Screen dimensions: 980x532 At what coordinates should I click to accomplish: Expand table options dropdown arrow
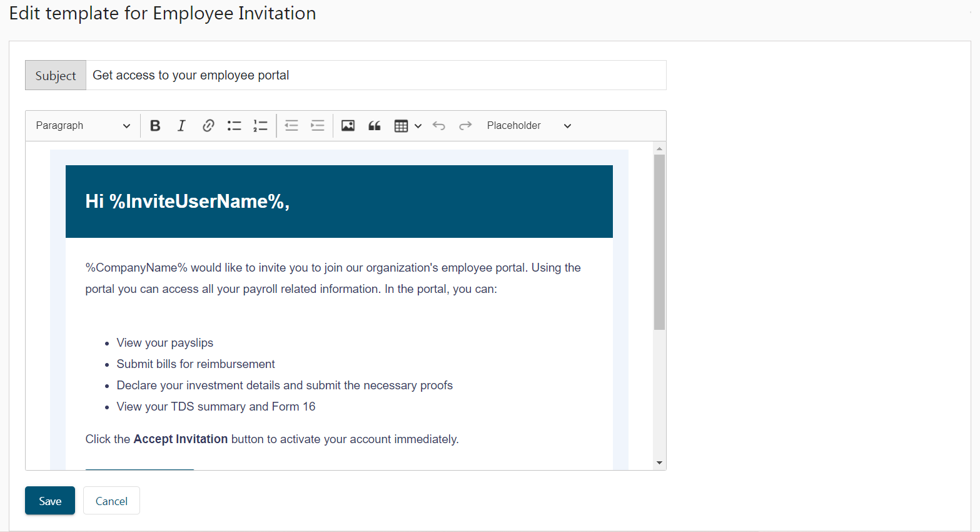click(x=418, y=126)
